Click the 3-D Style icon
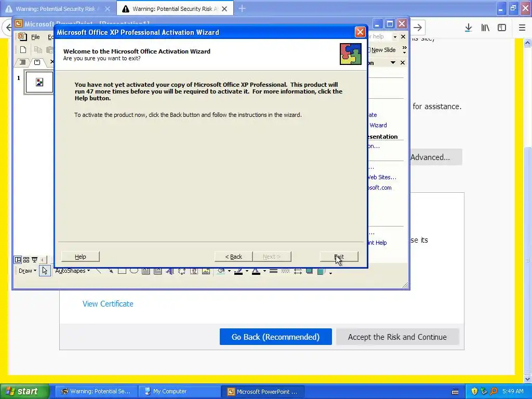 pyautogui.click(x=321, y=271)
